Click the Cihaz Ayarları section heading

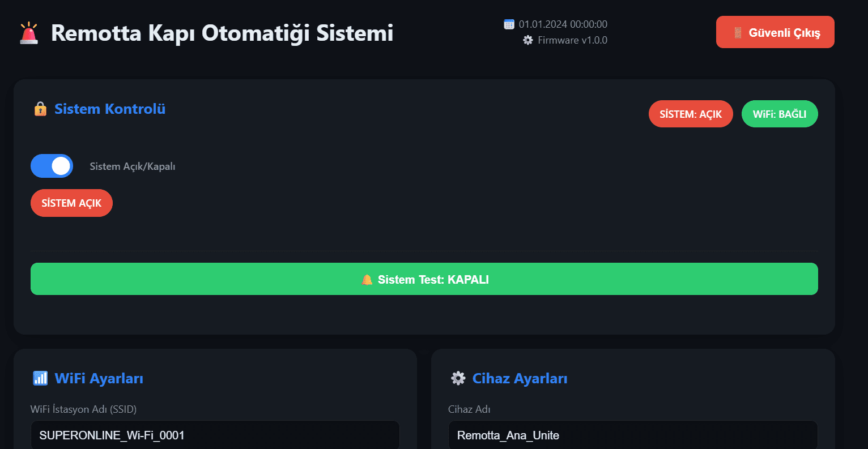pyautogui.click(x=520, y=378)
